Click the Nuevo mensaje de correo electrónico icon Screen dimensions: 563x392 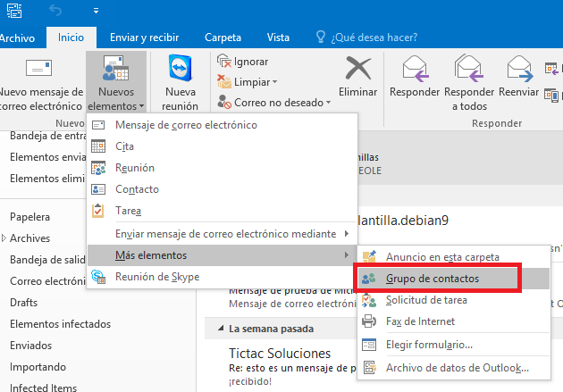coord(38,69)
